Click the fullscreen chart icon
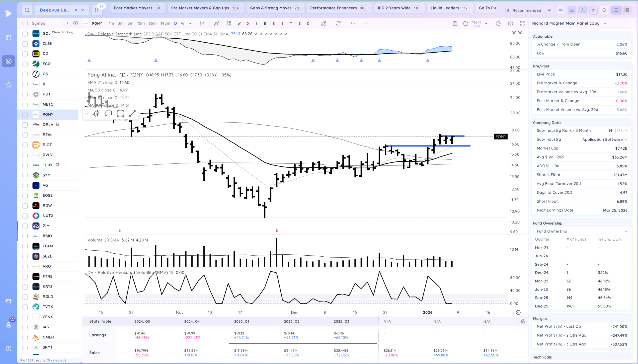This screenshot has height=364, width=638. (522, 23)
